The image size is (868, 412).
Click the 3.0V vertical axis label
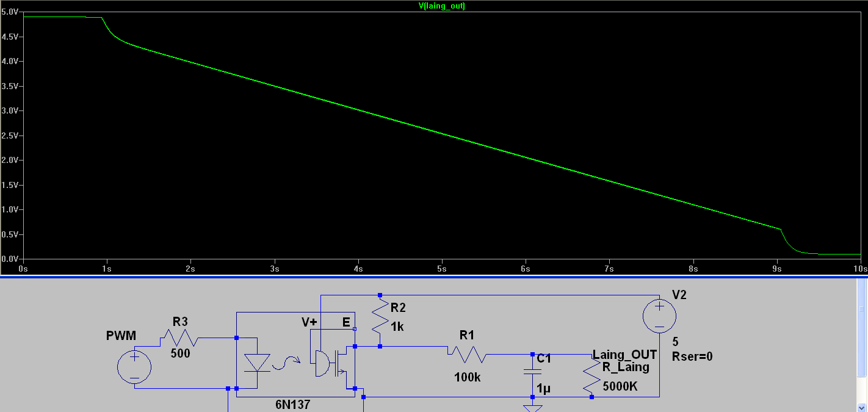pos(9,110)
